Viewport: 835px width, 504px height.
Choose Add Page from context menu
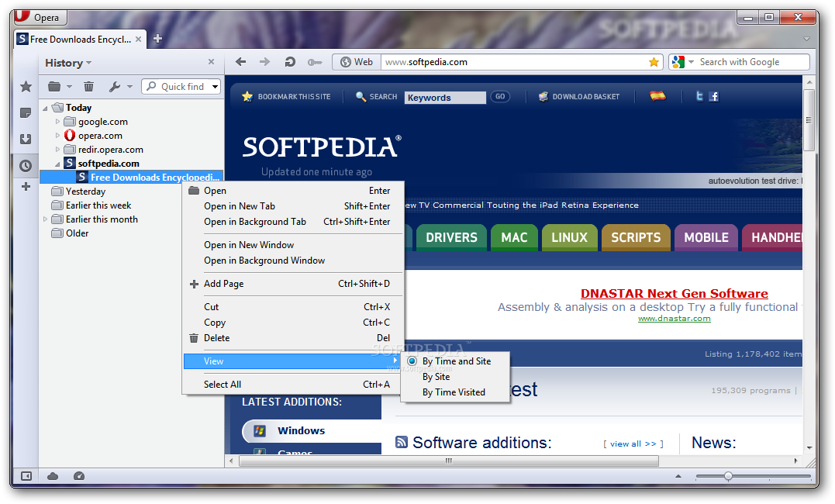coord(292,284)
